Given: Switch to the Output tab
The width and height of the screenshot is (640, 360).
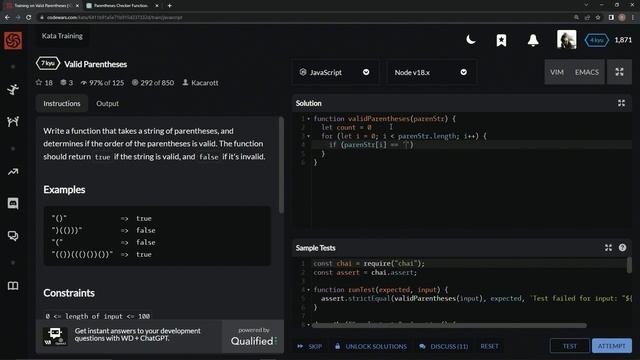Looking at the screenshot, I should click(x=107, y=103).
